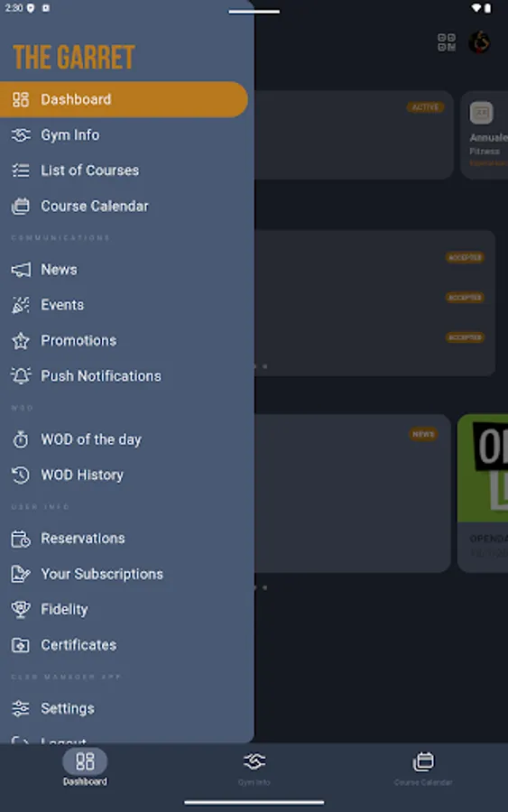
Task: Open Dashboard menu entry
Action: pyautogui.click(x=124, y=99)
